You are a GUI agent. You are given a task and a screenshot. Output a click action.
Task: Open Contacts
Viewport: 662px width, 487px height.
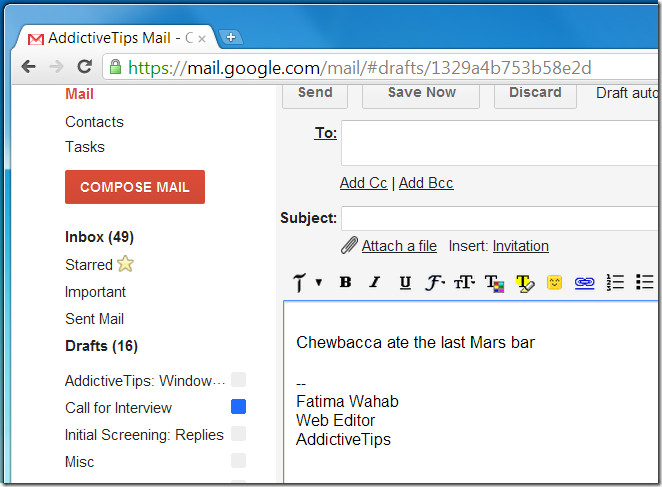tap(94, 122)
